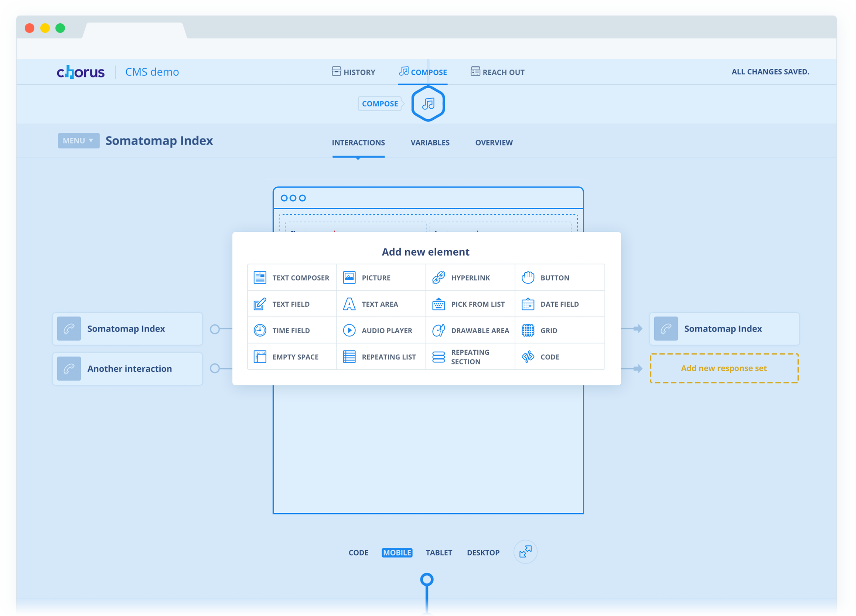
Task: Go to the History section
Action: 353,72
